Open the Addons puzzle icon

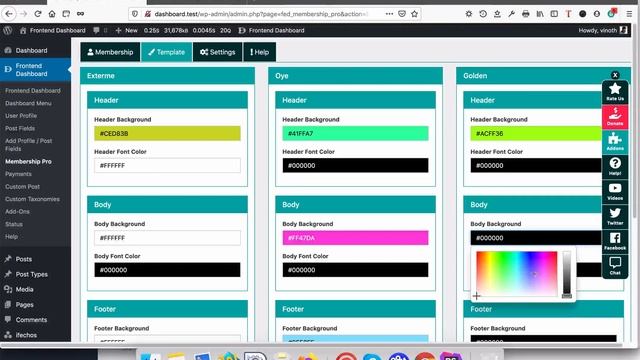point(615,141)
